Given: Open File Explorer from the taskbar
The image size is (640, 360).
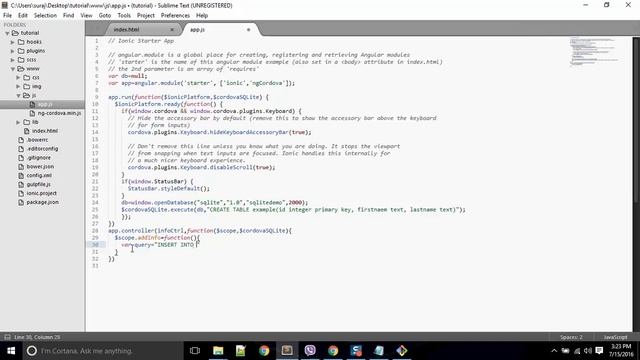Looking at the screenshot, I should pyautogui.click(x=218, y=351).
